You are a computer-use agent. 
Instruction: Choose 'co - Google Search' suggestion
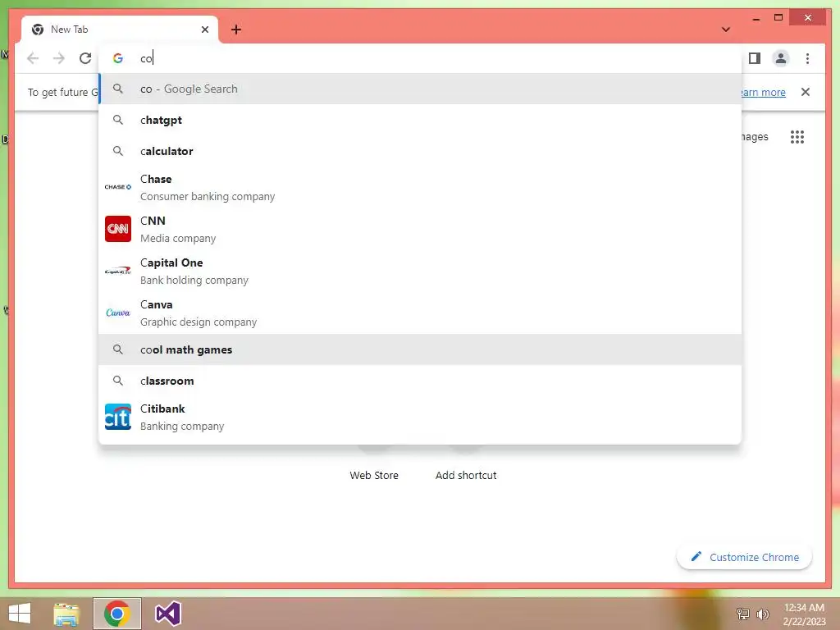pyautogui.click(x=420, y=89)
